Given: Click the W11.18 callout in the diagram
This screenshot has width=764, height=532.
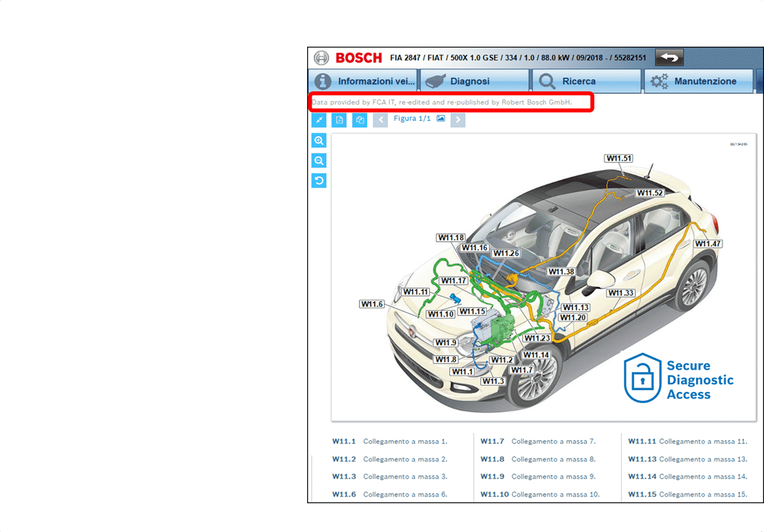Looking at the screenshot, I should (450, 237).
